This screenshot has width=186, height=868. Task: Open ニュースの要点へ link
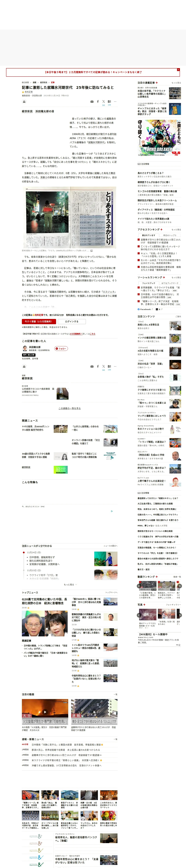(x=110, y=546)
